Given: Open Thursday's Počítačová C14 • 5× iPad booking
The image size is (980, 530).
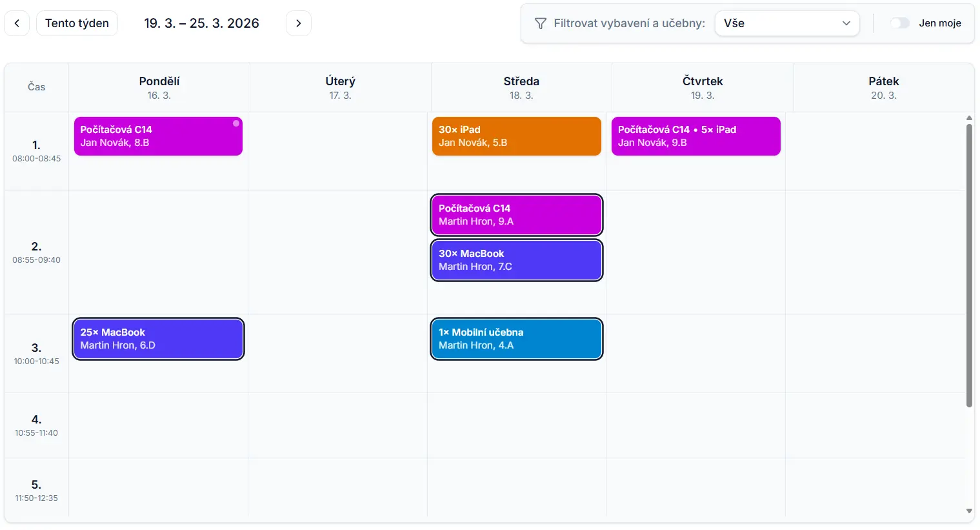Looking at the screenshot, I should click(695, 136).
